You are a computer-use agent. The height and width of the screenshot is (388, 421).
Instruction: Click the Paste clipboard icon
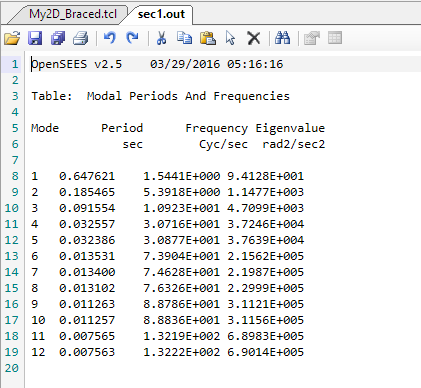coord(208,38)
